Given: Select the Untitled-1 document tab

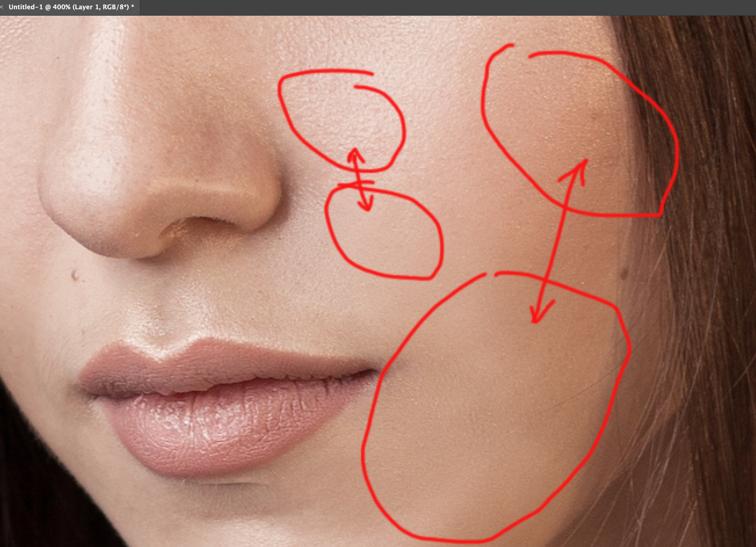Looking at the screenshot, I should [71, 7].
